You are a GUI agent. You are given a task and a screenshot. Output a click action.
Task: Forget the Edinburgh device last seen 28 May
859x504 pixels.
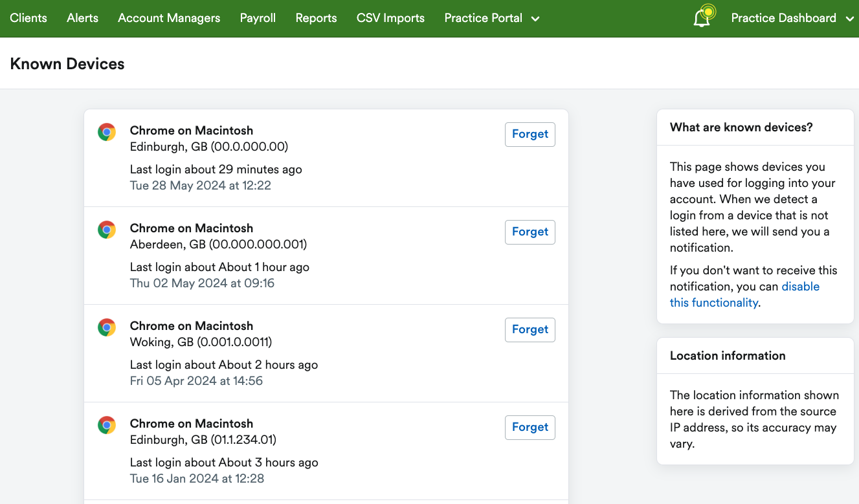click(x=530, y=134)
